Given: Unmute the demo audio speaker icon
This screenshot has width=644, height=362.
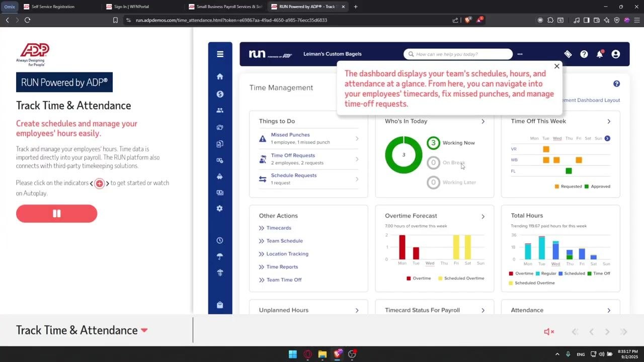Looking at the screenshot, I should (x=549, y=332).
